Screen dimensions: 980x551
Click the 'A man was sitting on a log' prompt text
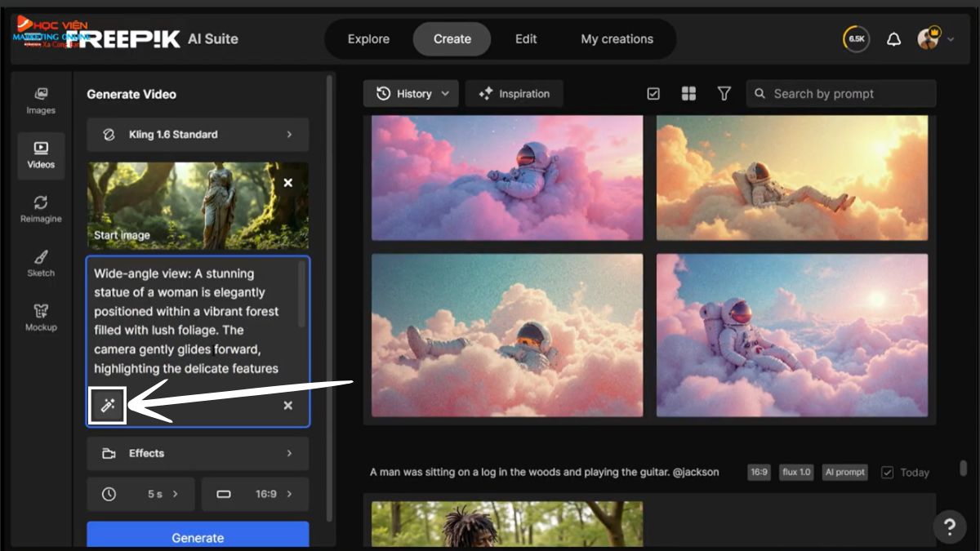pos(545,473)
